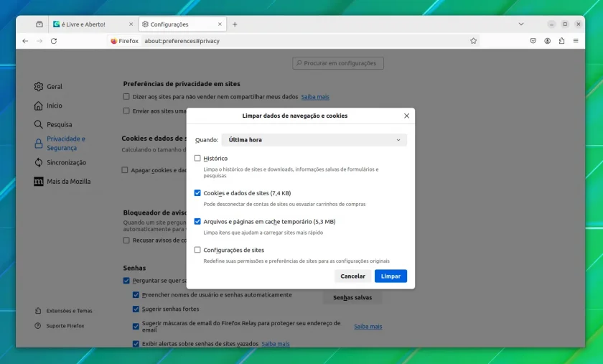
Task: Toggle 'Perguntar se quer salvar' checkbox
Action: [x=126, y=281]
